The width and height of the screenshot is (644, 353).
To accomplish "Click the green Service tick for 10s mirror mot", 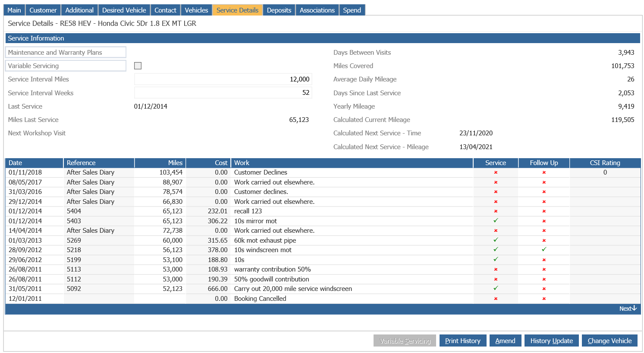I will (495, 221).
